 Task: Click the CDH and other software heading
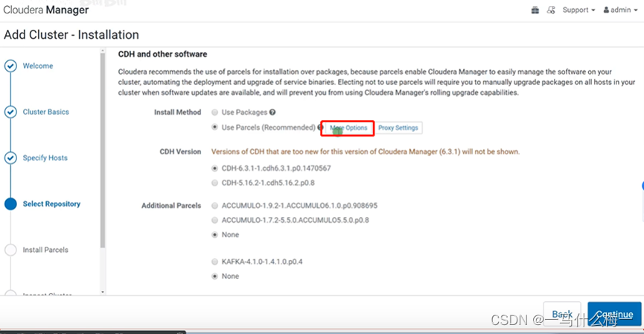point(162,54)
